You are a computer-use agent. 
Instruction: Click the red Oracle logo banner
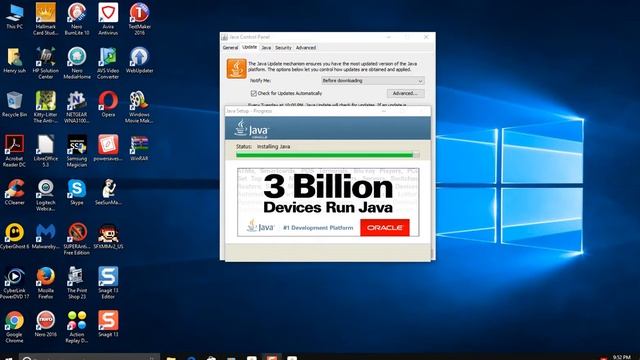(x=384, y=227)
